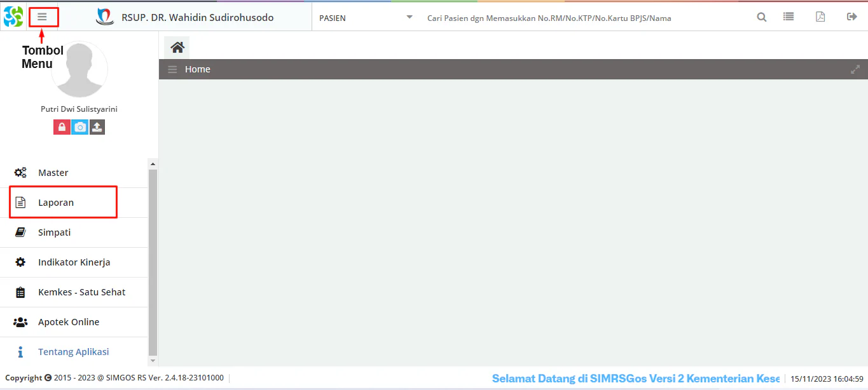Click the SIMGOS logo icon
The height and width of the screenshot is (390, 868).
pyautogui.click(x=13, y=17)
